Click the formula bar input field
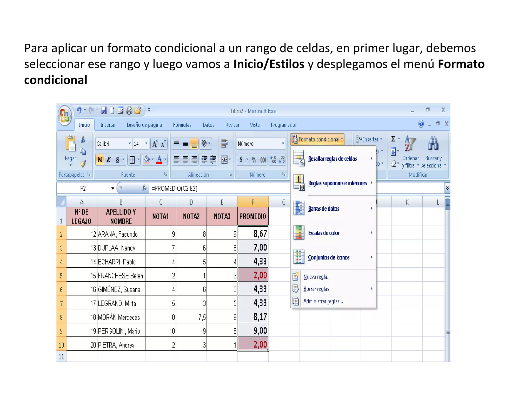 [x=220, y=188]
